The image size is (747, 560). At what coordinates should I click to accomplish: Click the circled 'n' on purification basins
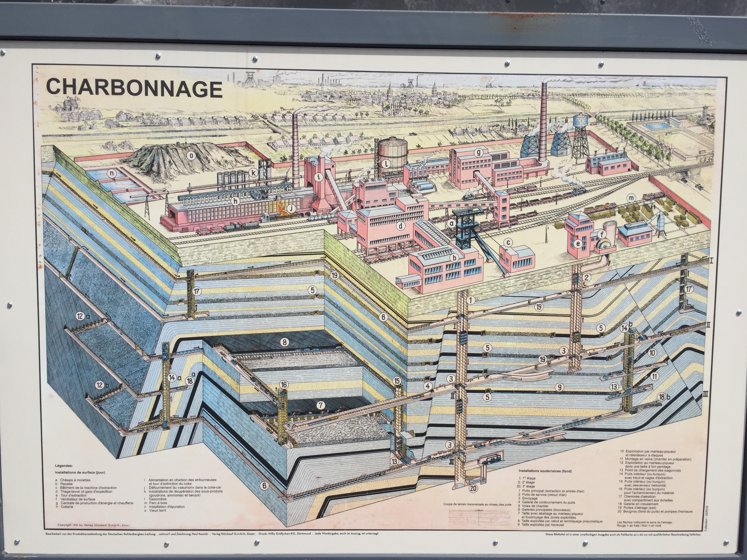point(112,173)
